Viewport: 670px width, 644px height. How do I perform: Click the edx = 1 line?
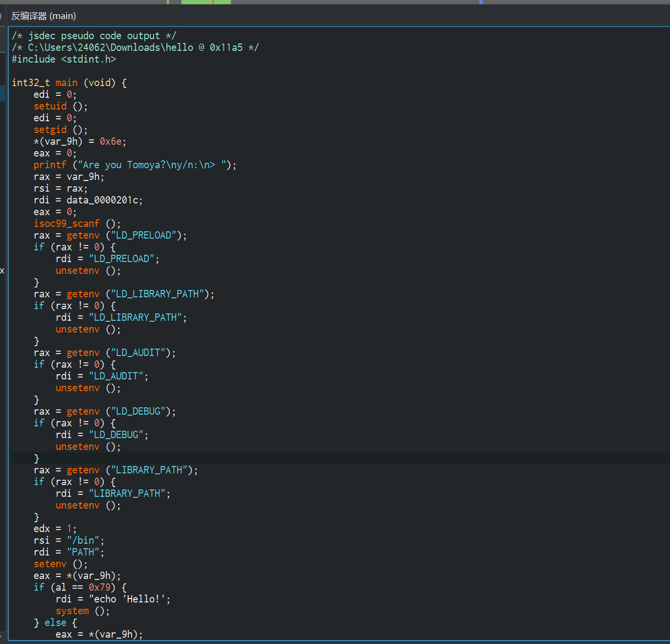click(x=55, y=528)
